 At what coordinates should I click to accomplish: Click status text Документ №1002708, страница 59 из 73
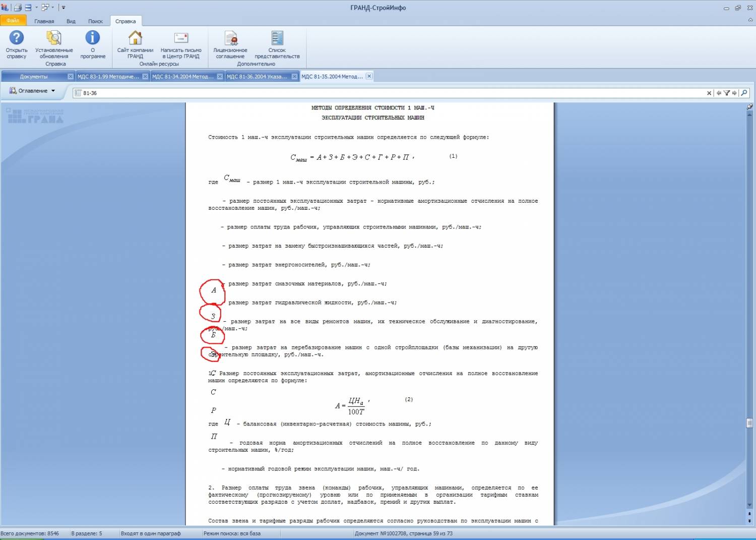point(404,533)
